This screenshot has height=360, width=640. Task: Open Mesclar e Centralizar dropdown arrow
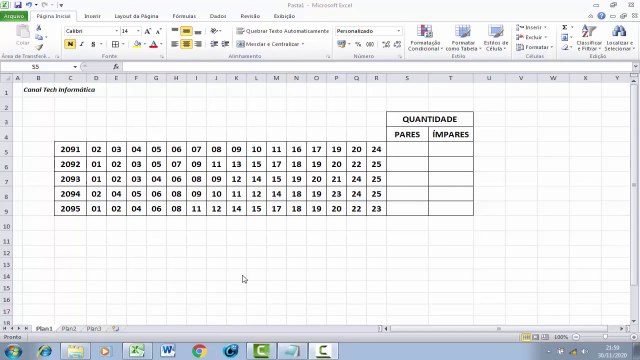303,44
